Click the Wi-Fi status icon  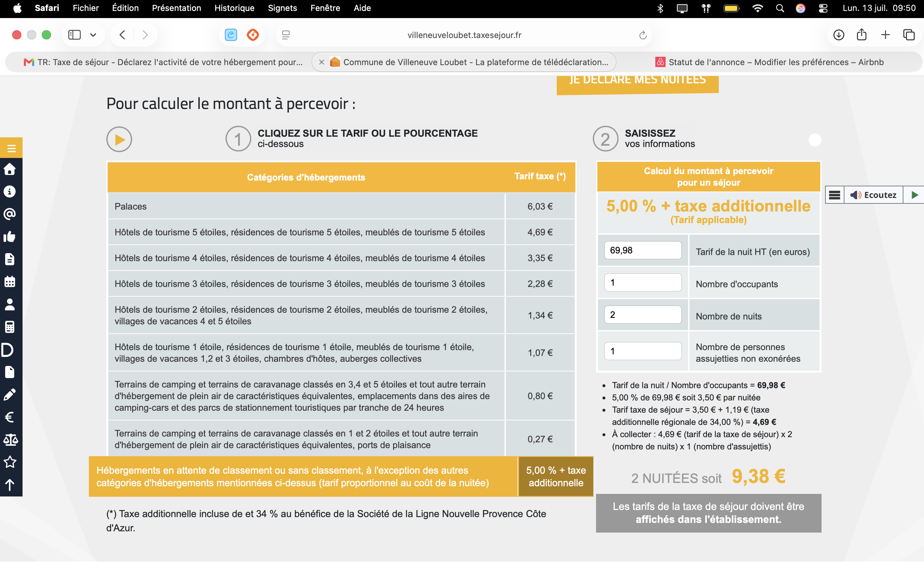tap(757, 8)
